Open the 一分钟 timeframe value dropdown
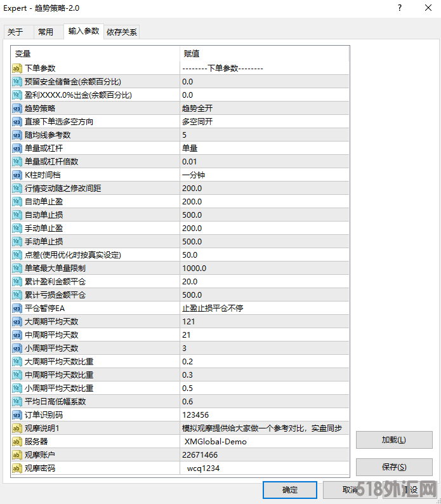441x504 pixels. (263, 175)
